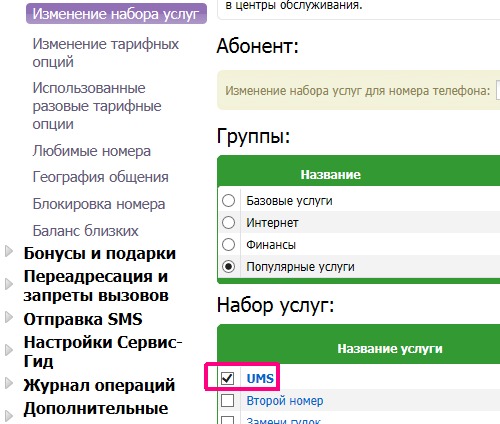Open Использованные разовые тарифные опции
The height and width of the screenshot is (424, 500).
97,106
